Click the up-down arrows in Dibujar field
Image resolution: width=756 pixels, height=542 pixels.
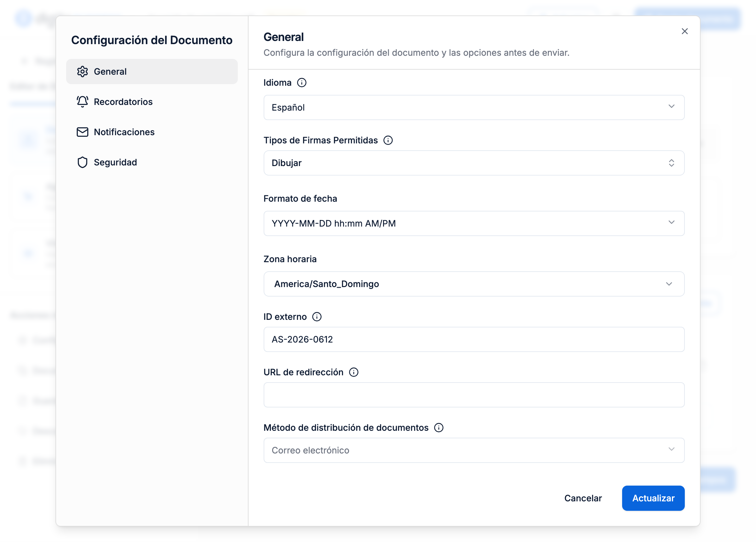tap(672, 163)
